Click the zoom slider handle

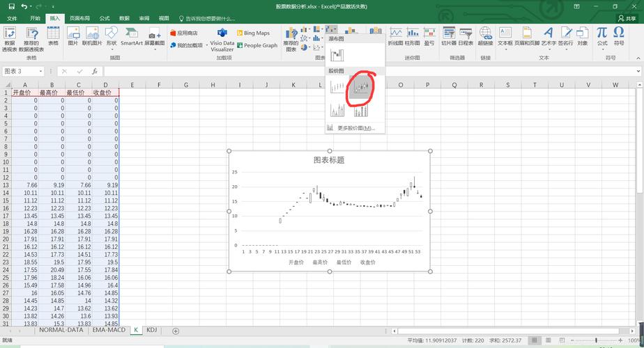coord(596,340)
